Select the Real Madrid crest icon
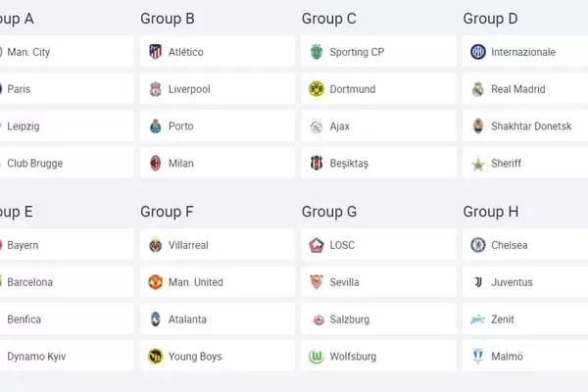 [x=477, y=89]
